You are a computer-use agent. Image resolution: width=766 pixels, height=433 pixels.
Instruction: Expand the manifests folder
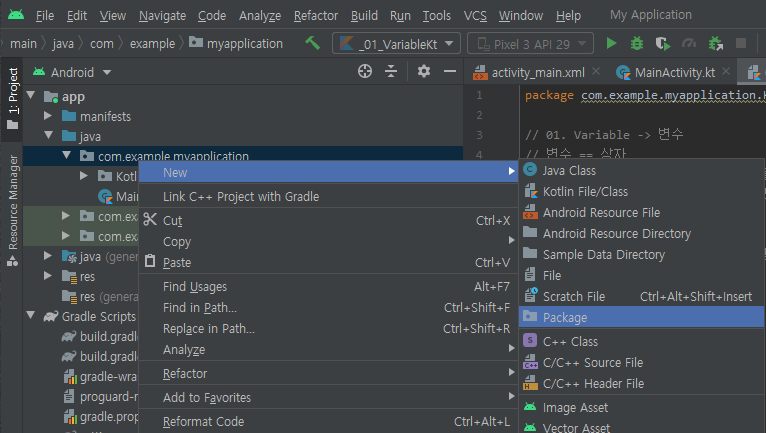(47, 116)
